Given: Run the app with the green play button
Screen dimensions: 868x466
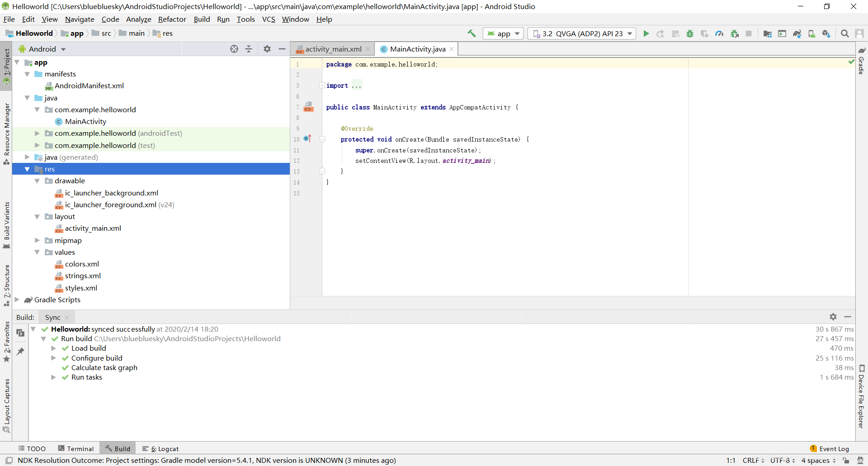Looking at the screenshot, I should [646, 33].
